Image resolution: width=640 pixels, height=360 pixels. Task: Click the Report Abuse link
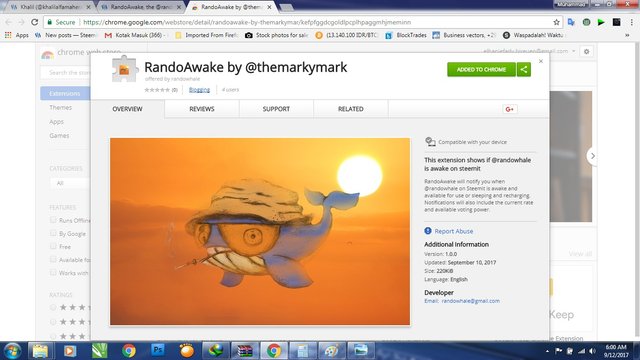pos(453,231)
